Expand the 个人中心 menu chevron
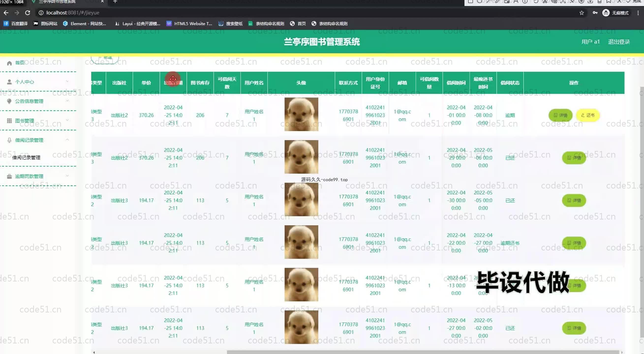 point(67,81)
